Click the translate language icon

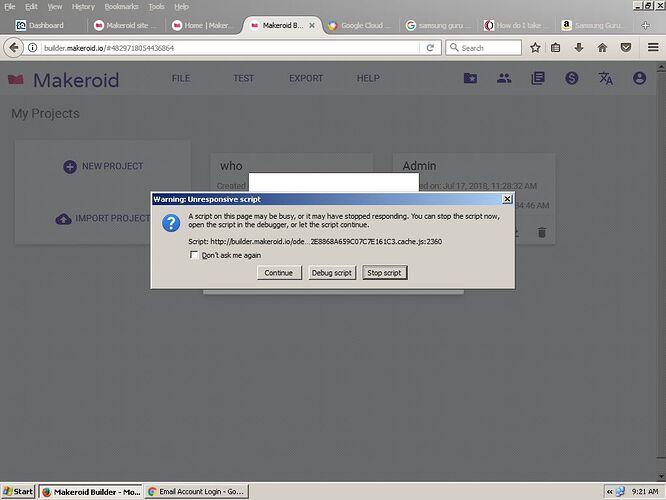click(605, 79)
